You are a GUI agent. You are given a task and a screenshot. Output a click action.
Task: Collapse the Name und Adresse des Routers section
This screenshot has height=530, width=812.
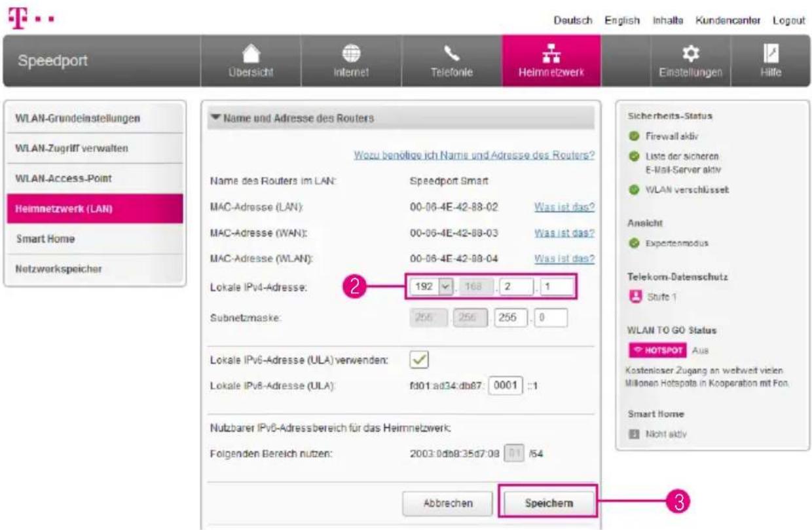pos(401,118)
